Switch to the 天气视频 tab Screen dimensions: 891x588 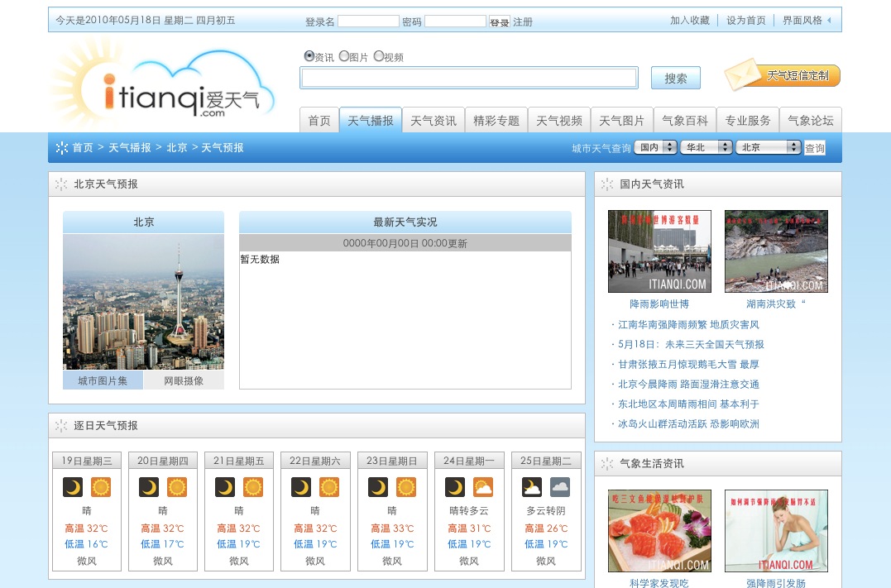coord(559,121)
